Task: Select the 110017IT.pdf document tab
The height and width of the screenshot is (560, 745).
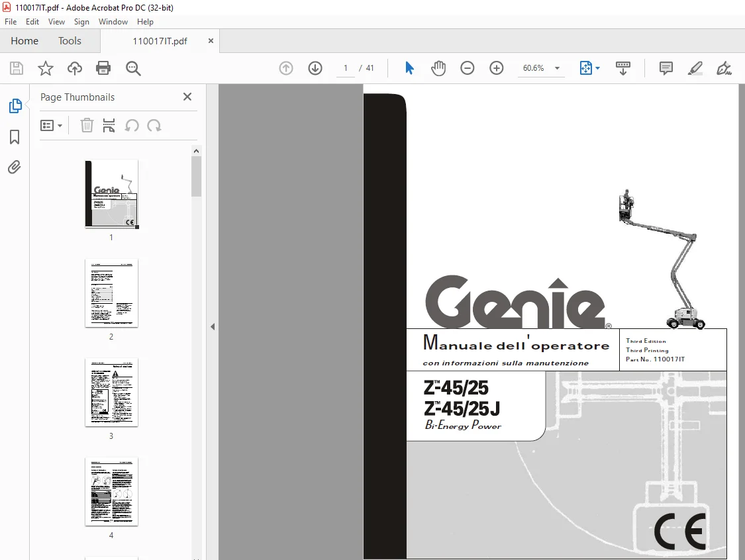Action: tap(160, 41)
